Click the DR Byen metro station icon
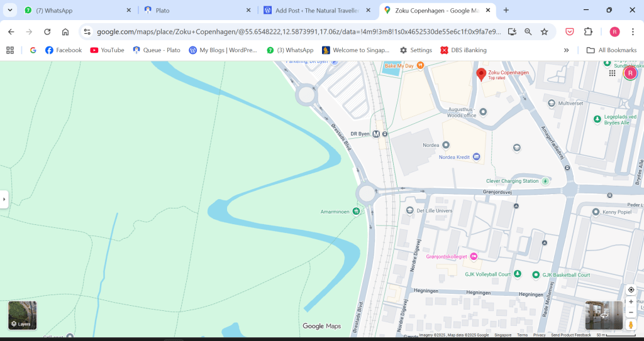 click(376, 134)
